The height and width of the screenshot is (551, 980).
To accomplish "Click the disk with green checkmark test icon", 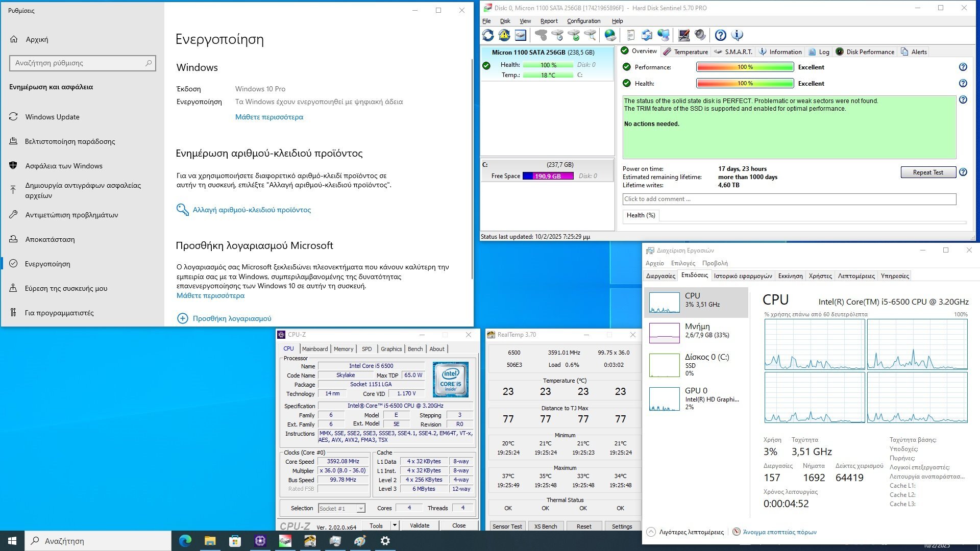I will click(574, 35).
